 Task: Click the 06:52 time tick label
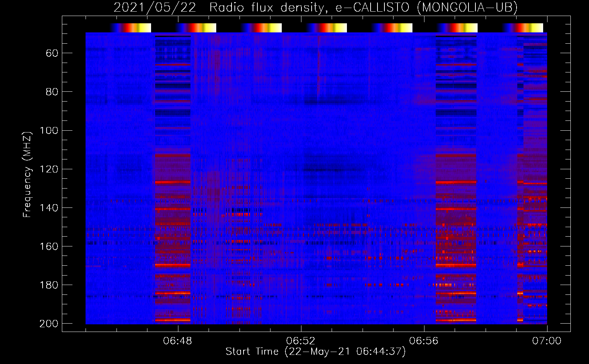pyautogui.click(x=301, y=341)
